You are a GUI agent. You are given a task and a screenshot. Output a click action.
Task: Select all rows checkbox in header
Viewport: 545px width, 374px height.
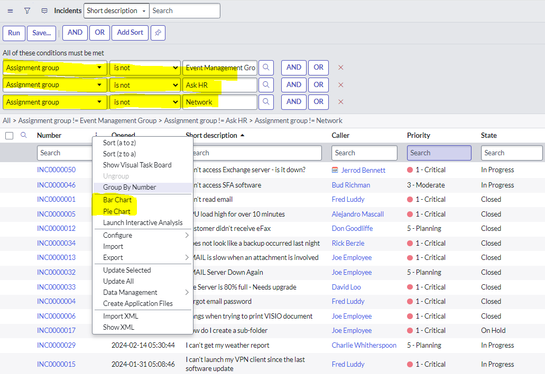pos(9,136)
